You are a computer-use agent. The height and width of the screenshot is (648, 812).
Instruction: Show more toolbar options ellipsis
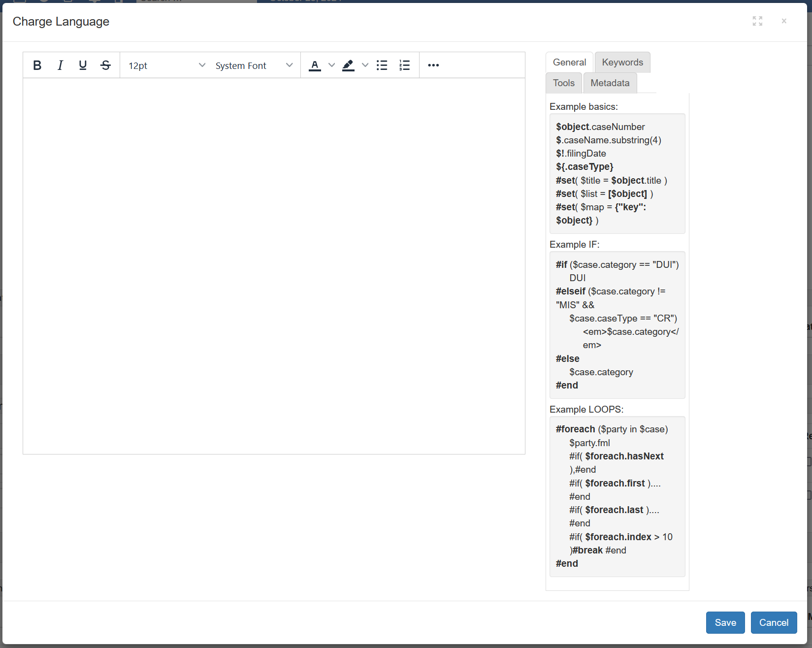(433, 65)
